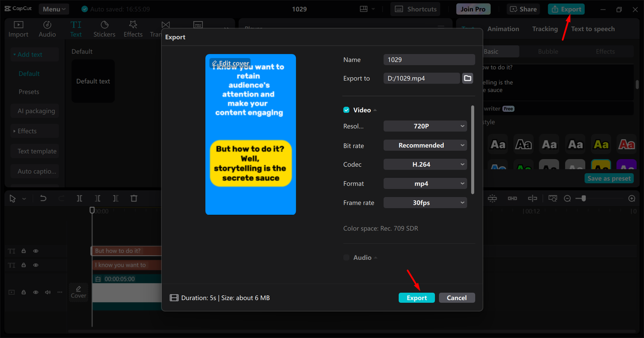644x338 pixels.
Task: Open the Resolution 720P dropdown
Action: point(425,126)
